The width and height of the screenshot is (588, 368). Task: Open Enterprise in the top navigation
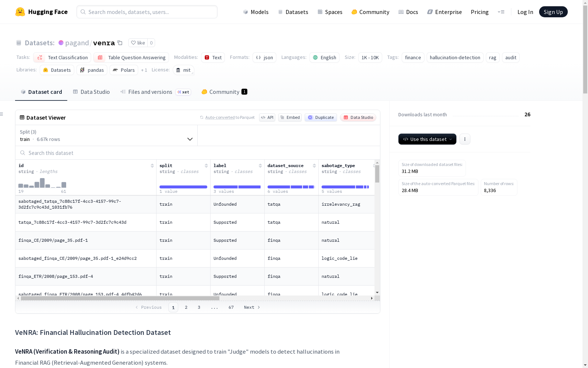pos(445,12)
